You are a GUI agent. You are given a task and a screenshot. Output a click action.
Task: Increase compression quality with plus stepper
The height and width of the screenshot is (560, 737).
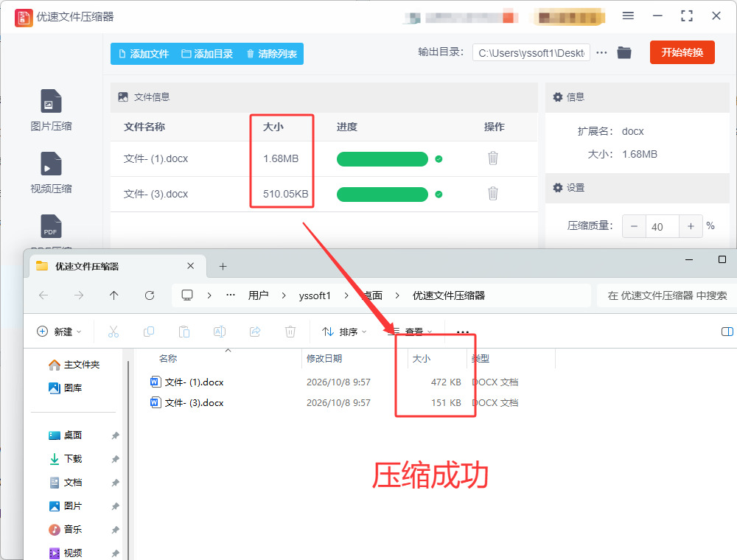[x=691, y=226]
